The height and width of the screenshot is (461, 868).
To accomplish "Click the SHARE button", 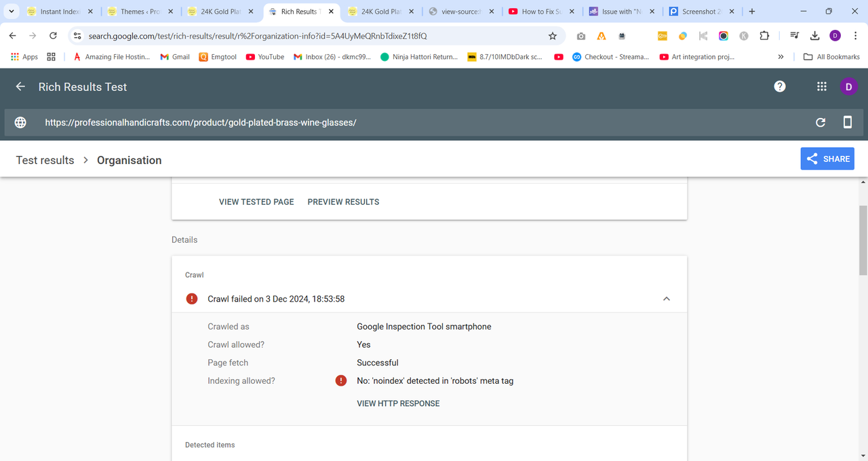I will point(827,159).
